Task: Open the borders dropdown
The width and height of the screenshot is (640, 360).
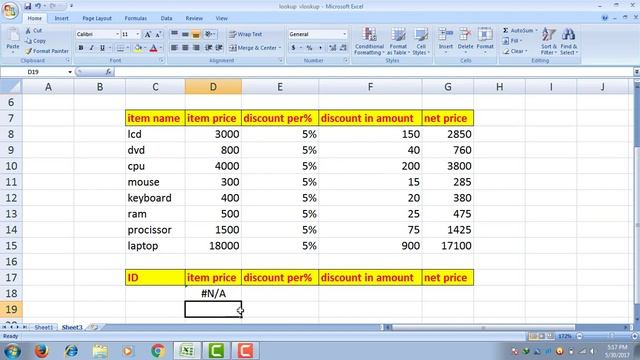Action: coord(127,48)
